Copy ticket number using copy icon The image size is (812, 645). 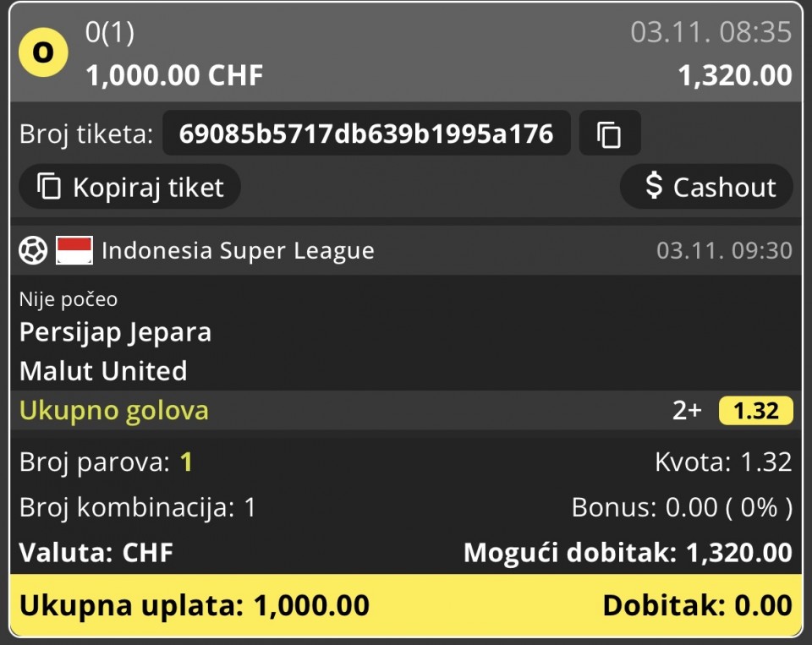click(610, 134)
